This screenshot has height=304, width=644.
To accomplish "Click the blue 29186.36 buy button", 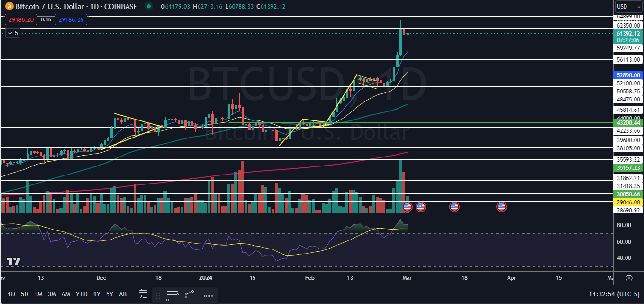I will (x=71, y=19).
